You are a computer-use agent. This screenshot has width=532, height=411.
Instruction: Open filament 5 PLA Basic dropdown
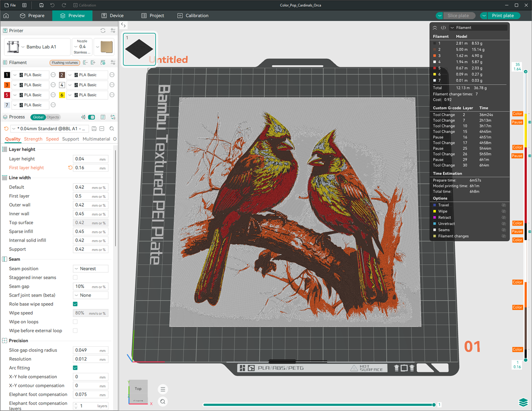(x=30, y=95)
